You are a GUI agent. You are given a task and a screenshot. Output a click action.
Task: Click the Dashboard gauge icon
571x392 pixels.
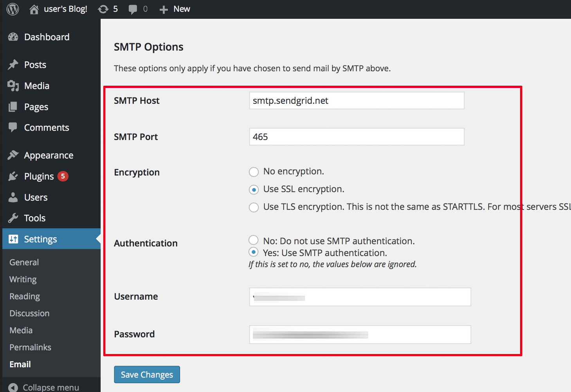pyautogui.click(x=13, y=37)
